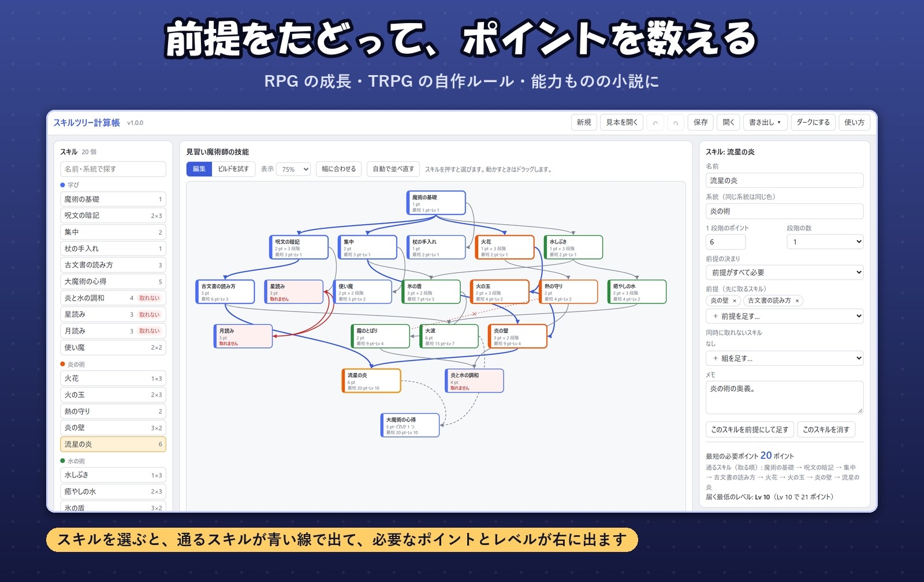Select the 霧のとばり node on the canvas
Screen dimensions: 924x582
(x=381, y=336)
